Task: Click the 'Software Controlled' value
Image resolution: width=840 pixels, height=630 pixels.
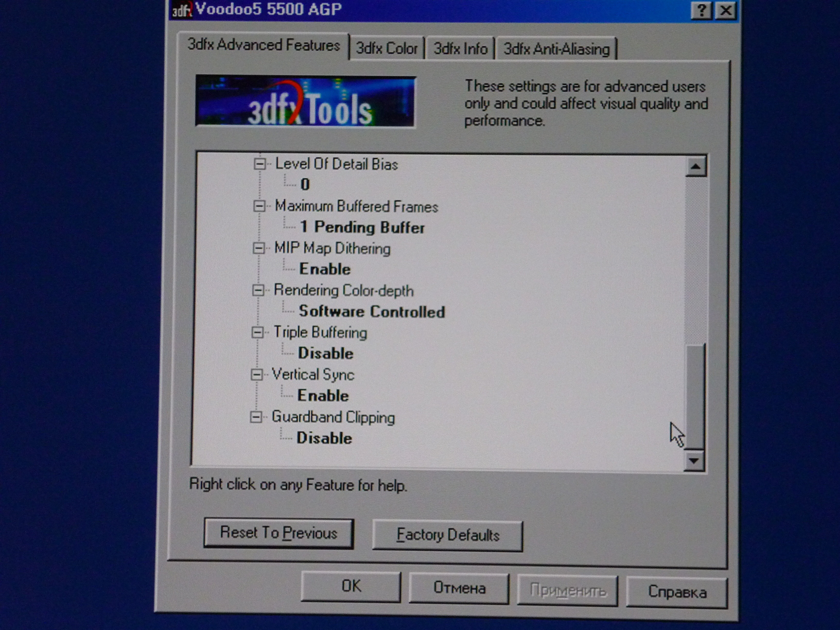Action: pyautogui.click(x=372, y=311)
